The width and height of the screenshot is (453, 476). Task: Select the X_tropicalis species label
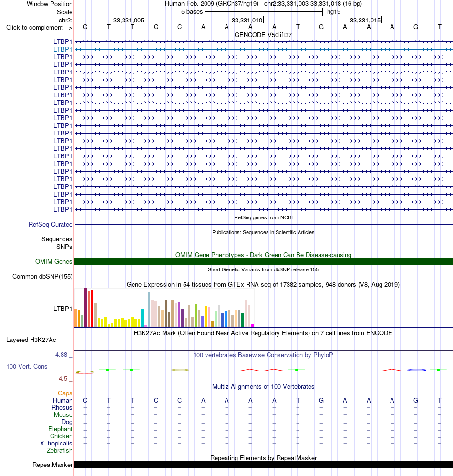point(56,443)
